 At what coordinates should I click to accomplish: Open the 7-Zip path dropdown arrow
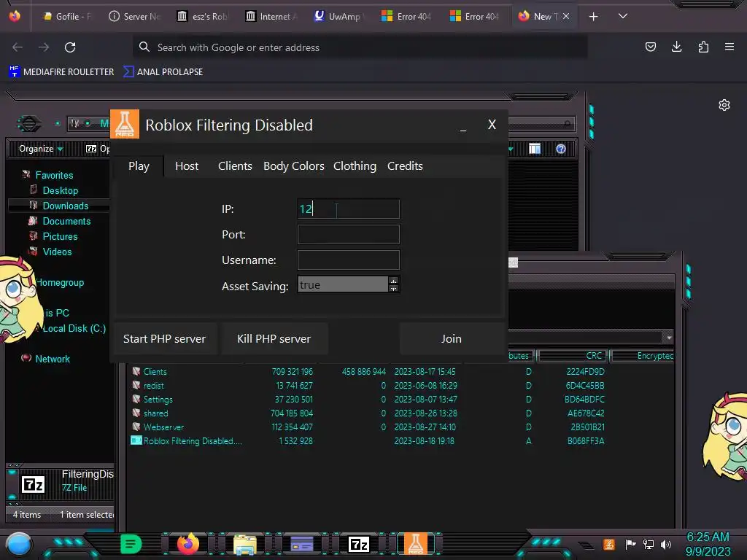pos(669,338)
